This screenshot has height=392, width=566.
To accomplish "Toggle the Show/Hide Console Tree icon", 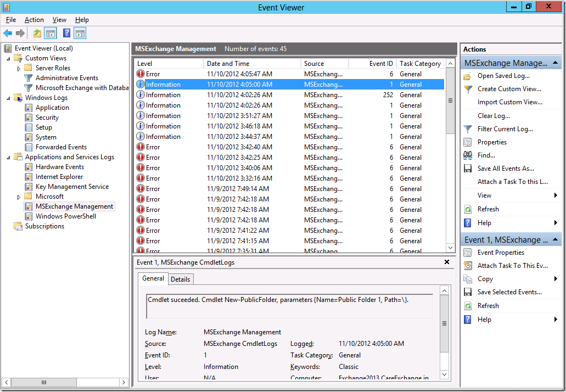I will coord(51,33).
